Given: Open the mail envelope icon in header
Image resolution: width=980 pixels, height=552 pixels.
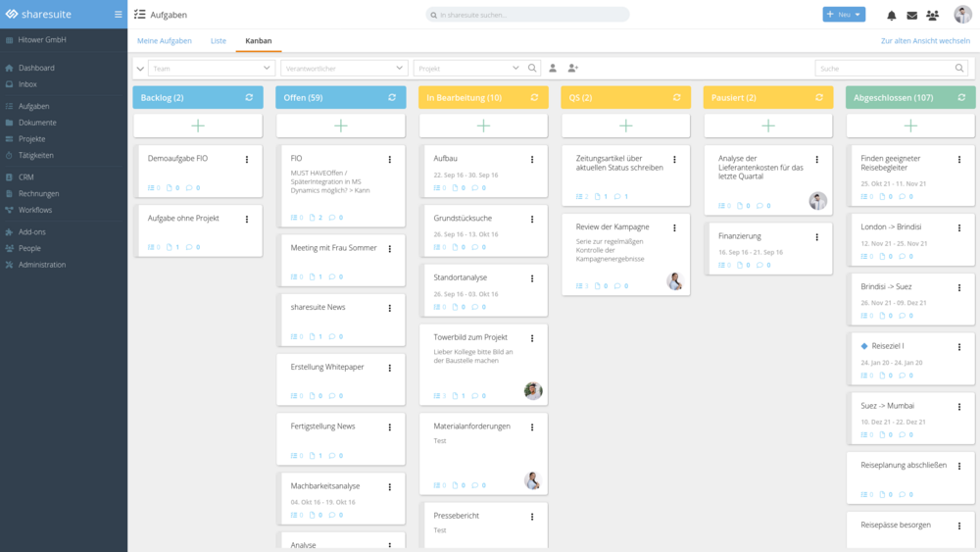Looking at the screenshot, I should [x=911, y=16].
